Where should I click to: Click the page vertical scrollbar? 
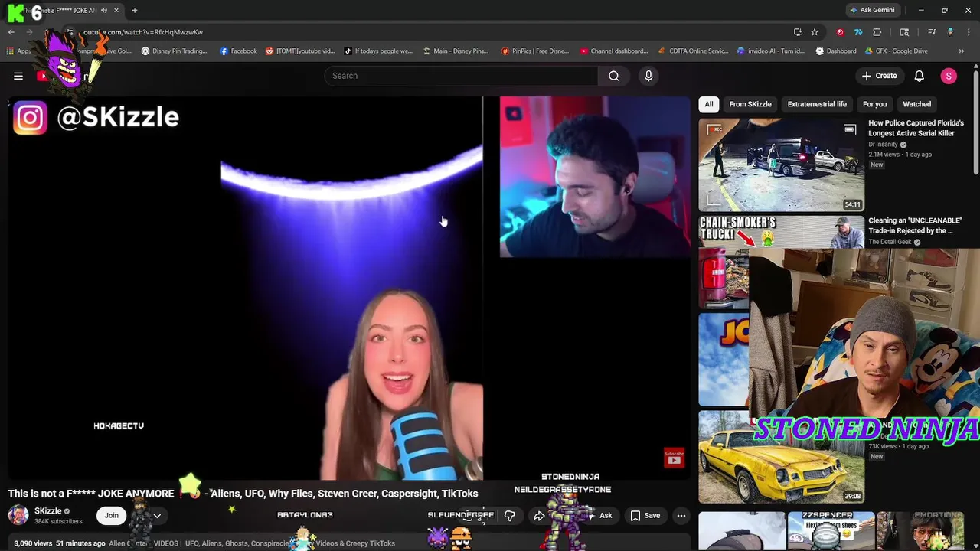pyautogui.click(x=975, y=122)
